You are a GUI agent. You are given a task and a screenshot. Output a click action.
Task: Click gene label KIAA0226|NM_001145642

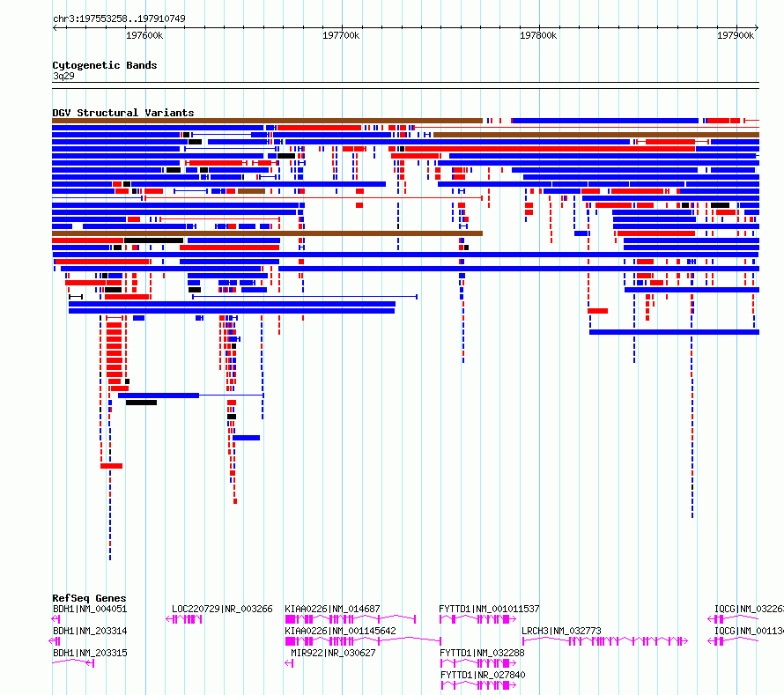click(x=341, y=631)
